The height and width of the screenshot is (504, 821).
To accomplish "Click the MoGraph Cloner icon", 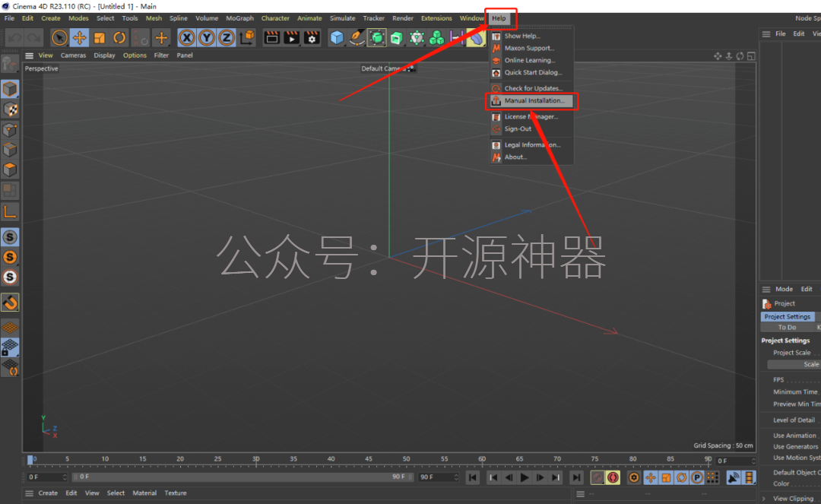I will (436, 38).
